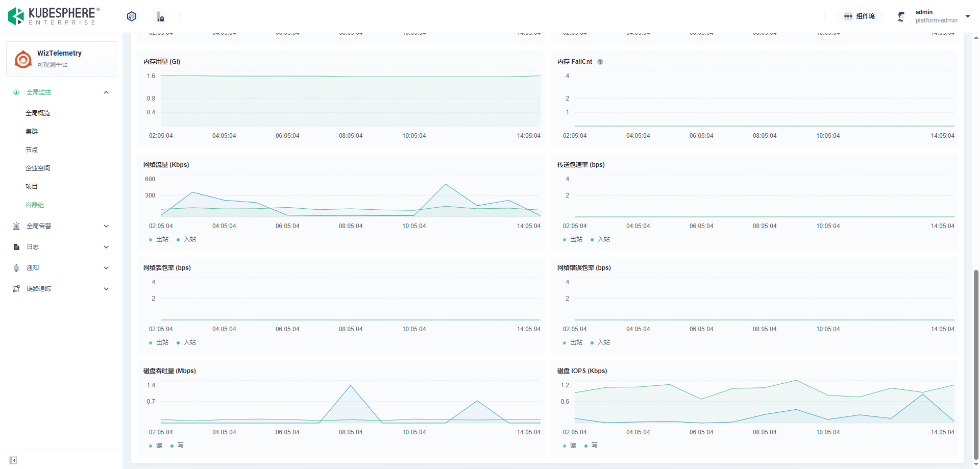Click the 通知 bell icon
980x469 pixels.
16,268
